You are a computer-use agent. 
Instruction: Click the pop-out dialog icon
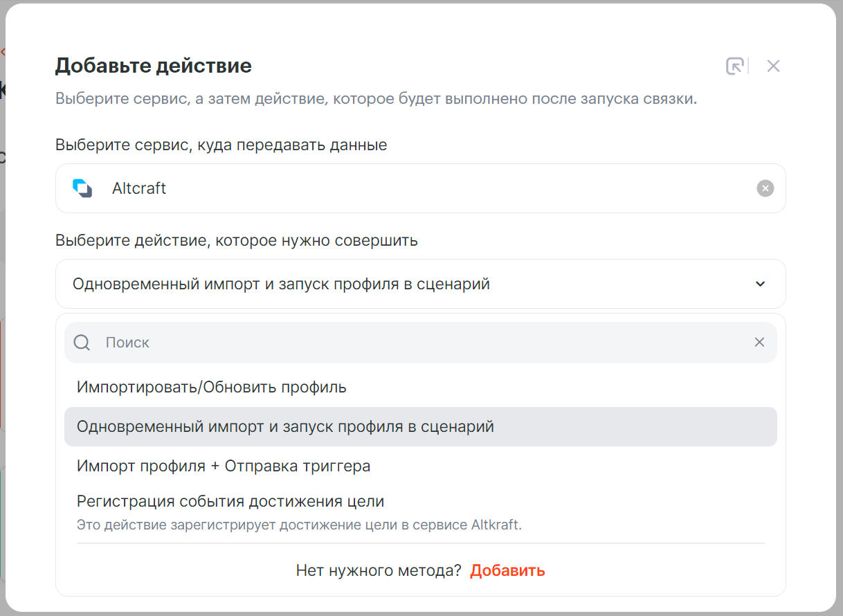734,66
